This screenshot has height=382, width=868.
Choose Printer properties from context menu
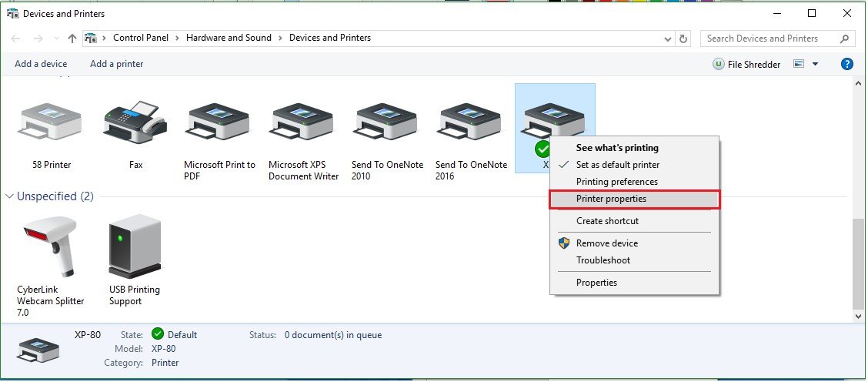(611, 199)
